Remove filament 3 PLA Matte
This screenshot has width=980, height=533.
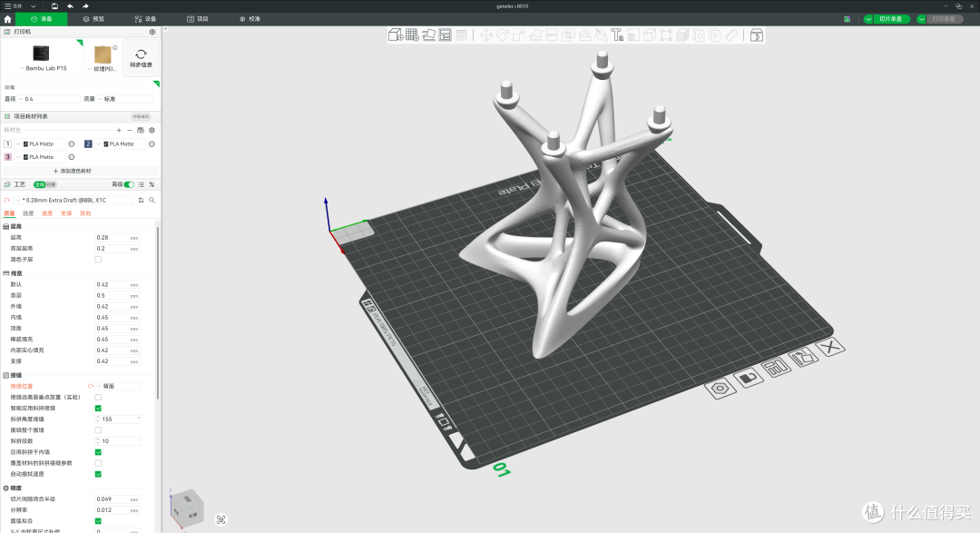click(x=72, y=157)
